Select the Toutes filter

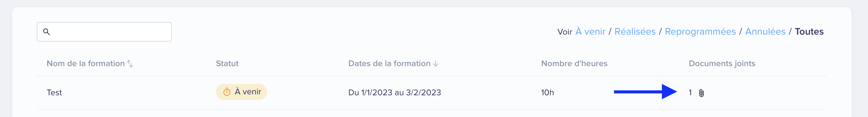tap(809, 32)
